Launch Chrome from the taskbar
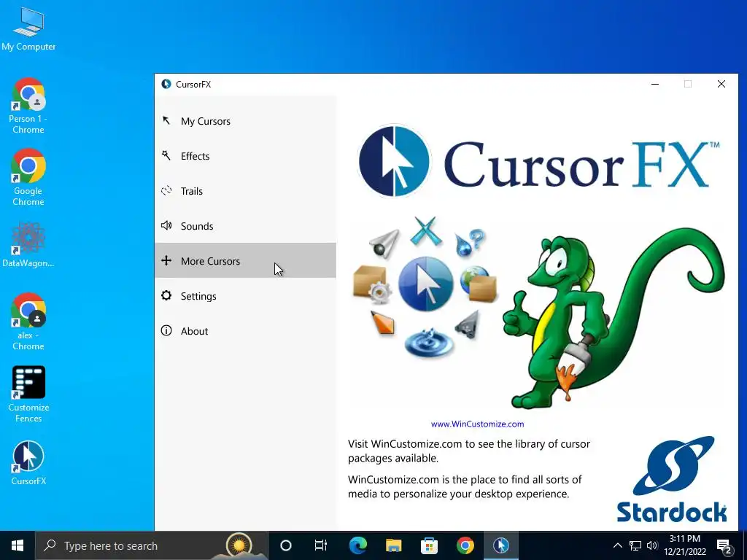Image resolution: width=747 pixels, height=560 pixels. tap(465, 545)
